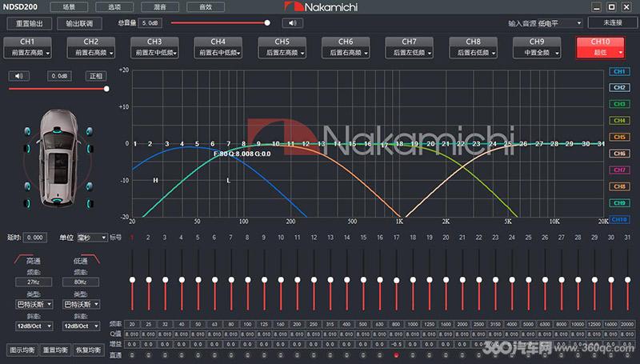Select band number 31 in the 标号 row

(x=627, y=238)
